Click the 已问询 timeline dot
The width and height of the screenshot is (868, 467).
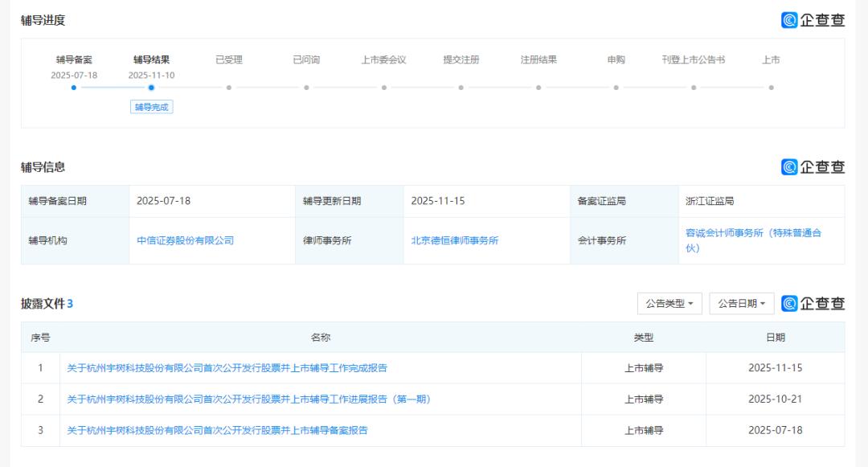[306, 88]
